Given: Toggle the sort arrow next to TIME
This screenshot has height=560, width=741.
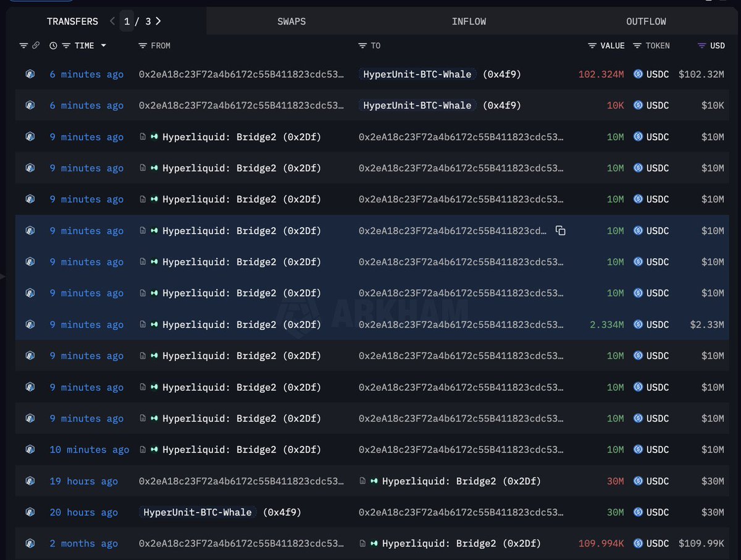Looking at the screenshot, I should click(x=103, y=46).
